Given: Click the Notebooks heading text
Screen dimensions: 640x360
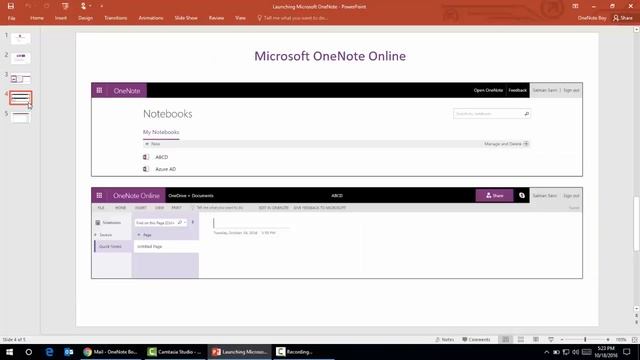Looking at the screenshot, I should (x=167, y=114).
